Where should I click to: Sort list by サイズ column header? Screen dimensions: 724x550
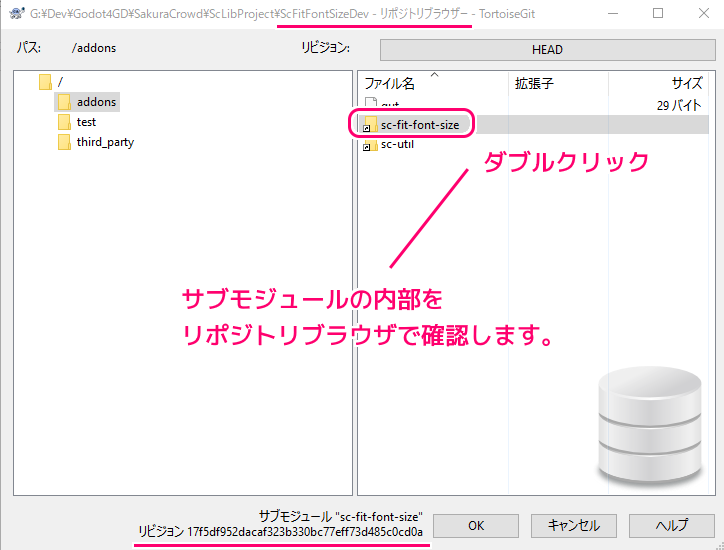[x=686, y=84]
